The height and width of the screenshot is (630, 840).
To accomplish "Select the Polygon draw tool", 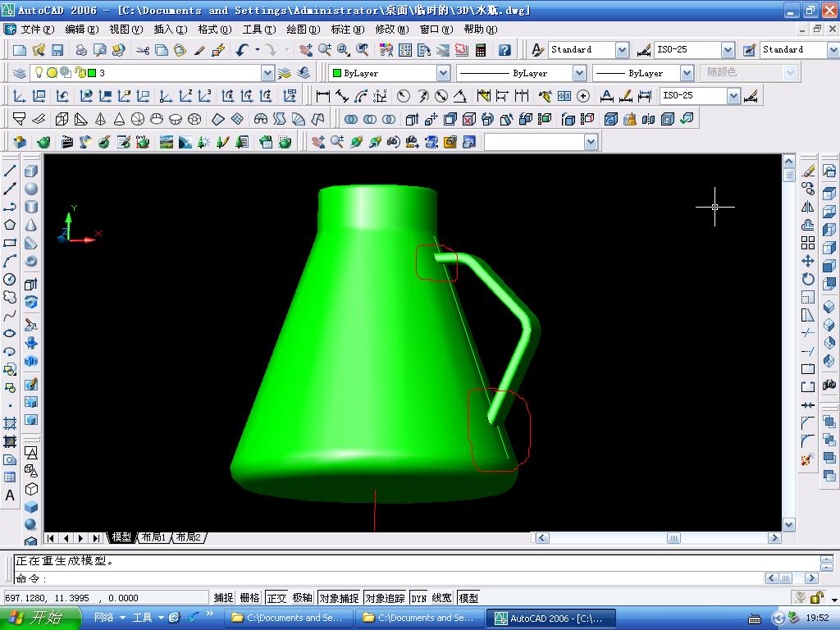I will (x=10, y=225).
